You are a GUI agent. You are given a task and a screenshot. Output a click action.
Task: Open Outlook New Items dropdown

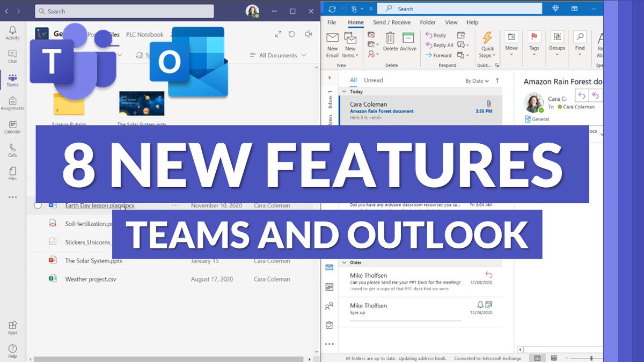[350, 45]
